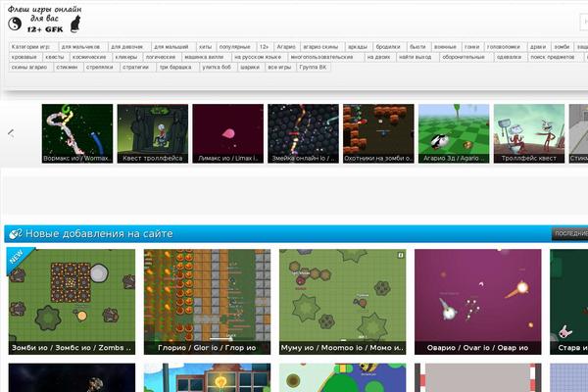Open the Оварио / Ovar io game
Viewport: 588px width, 392px height.
[477, 301]
